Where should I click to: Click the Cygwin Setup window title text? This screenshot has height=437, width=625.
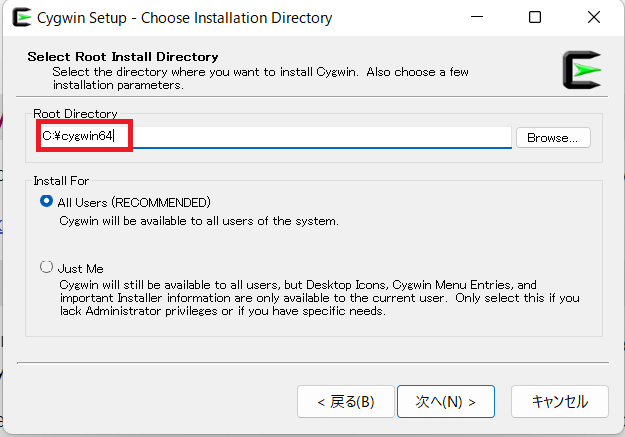pyautogui.click(x=185, y=18)
